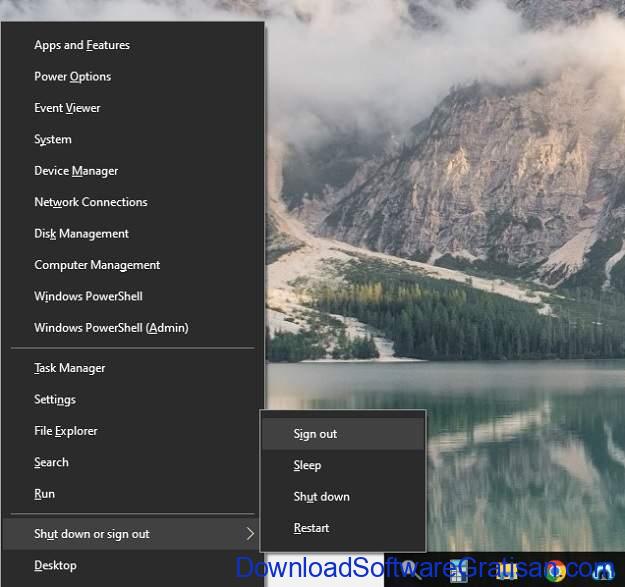The image size is (625, 587).
Task: Launch Disk Management
Action: (132, 234)
